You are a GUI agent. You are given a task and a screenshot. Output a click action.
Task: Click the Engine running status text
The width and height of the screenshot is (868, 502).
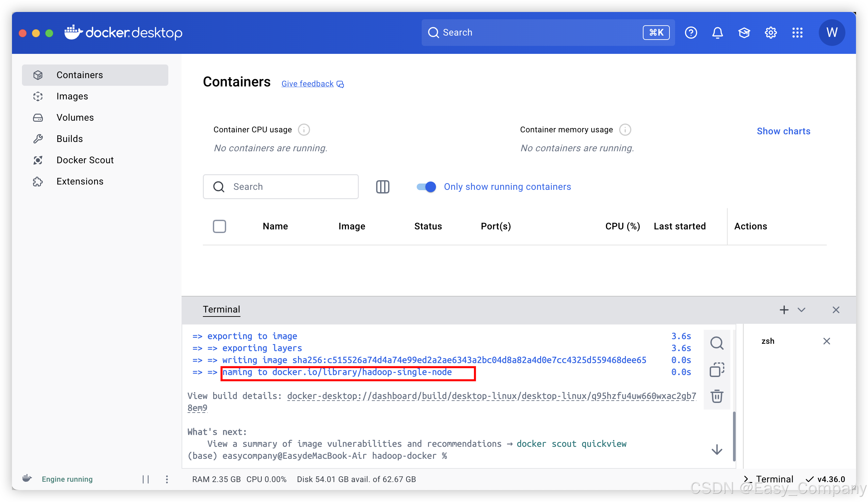tap(67, 479)
